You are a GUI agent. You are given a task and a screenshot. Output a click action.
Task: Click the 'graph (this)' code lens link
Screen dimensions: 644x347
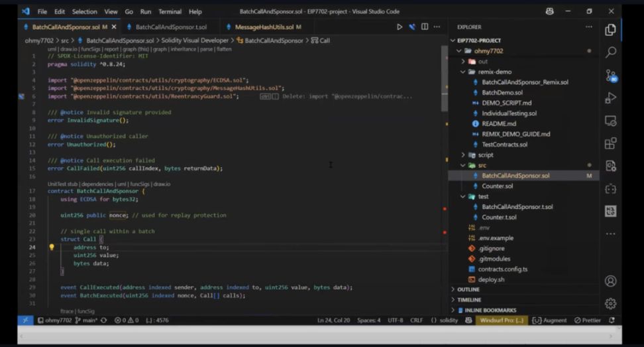pyautogui.click(x=136, y=49)
